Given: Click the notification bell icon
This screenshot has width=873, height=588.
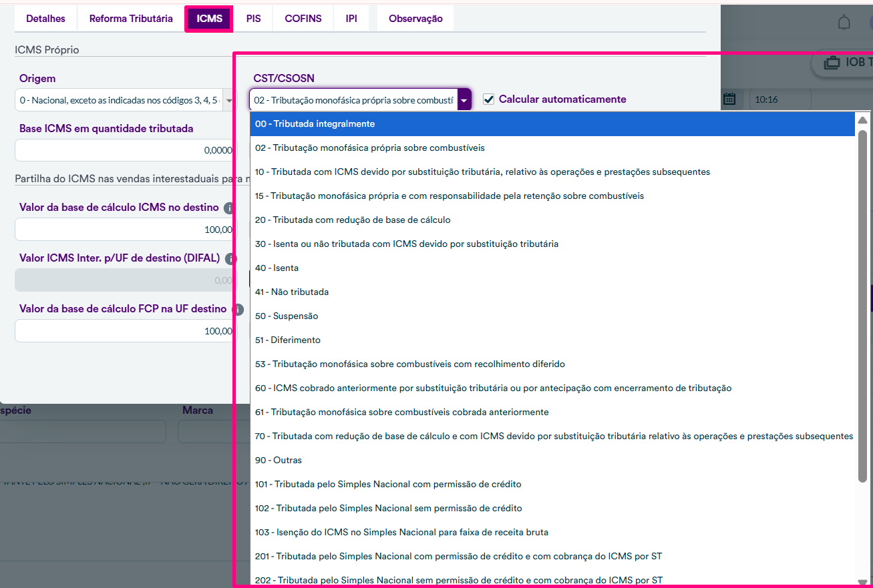Looking at the screenshot, I should click(x=844, y=22).
